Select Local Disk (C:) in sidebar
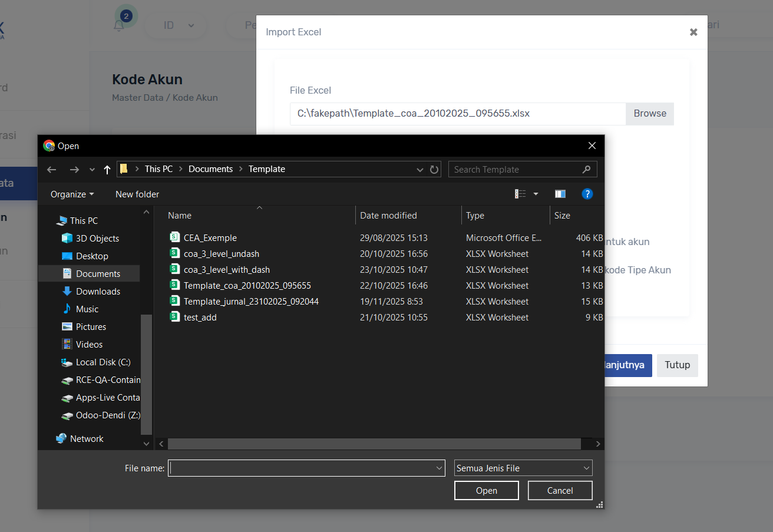 coord(103,362)
